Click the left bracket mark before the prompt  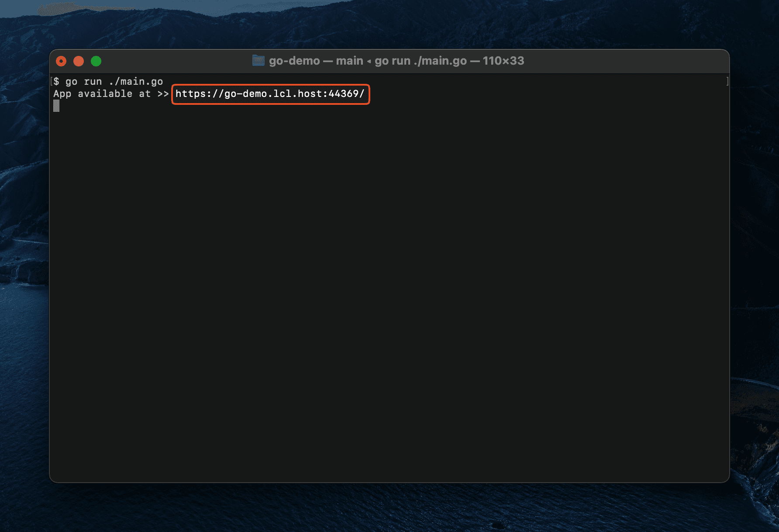pyautogui.click(x=52, y=81)
